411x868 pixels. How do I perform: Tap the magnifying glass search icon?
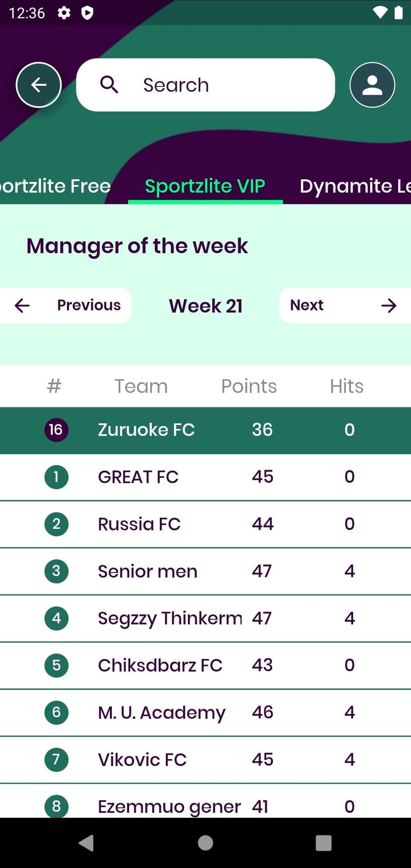110,85
